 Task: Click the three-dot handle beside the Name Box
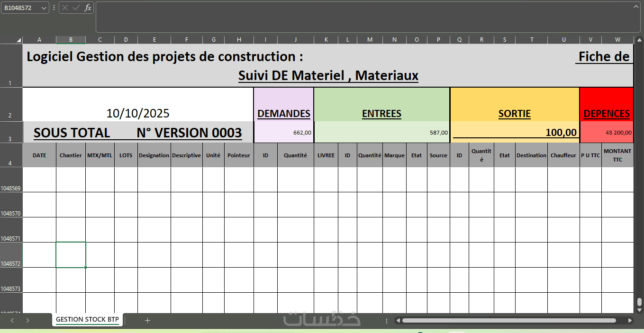(54, 8)
